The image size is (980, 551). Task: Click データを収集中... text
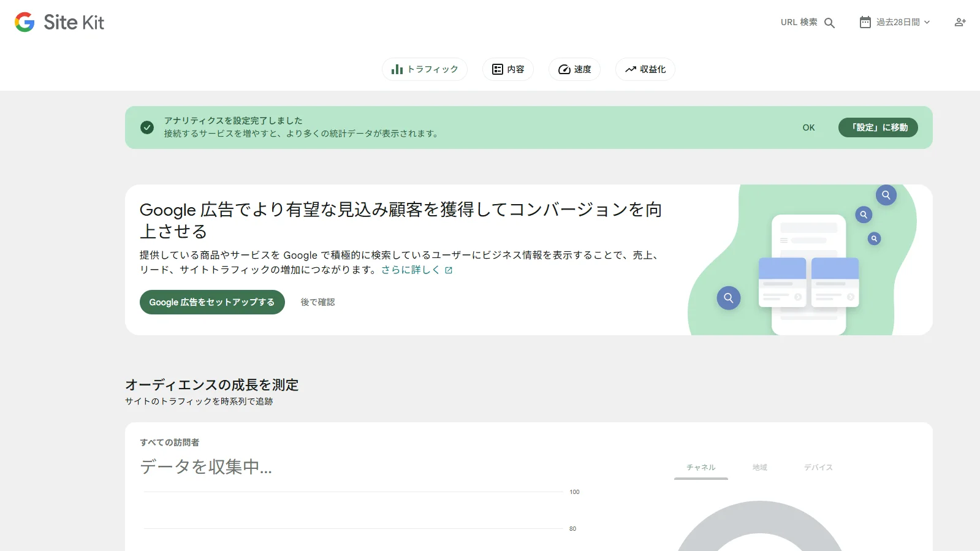coord(206,467)
